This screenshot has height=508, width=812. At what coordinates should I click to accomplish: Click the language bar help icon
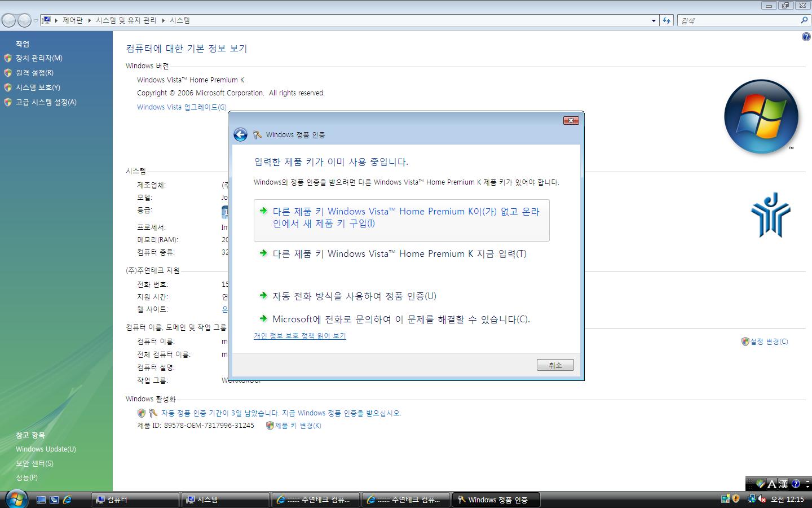click(x=796, y=484)
